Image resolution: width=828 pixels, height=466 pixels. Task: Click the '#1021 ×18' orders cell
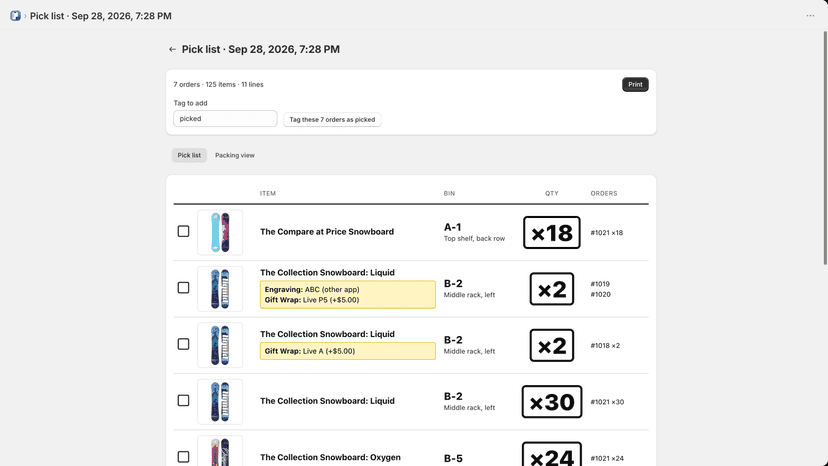(x=607, y=232)
